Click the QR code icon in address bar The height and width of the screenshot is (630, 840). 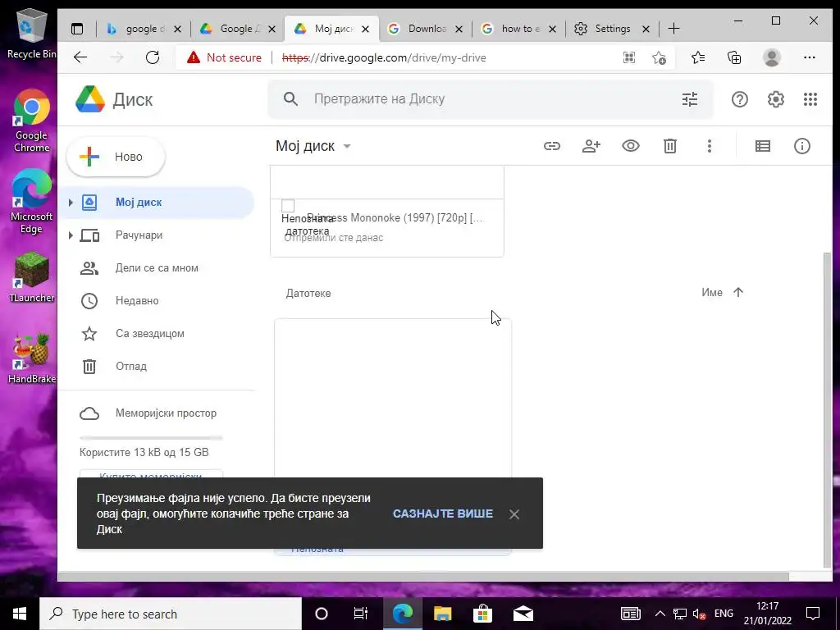tap(629, 57)
